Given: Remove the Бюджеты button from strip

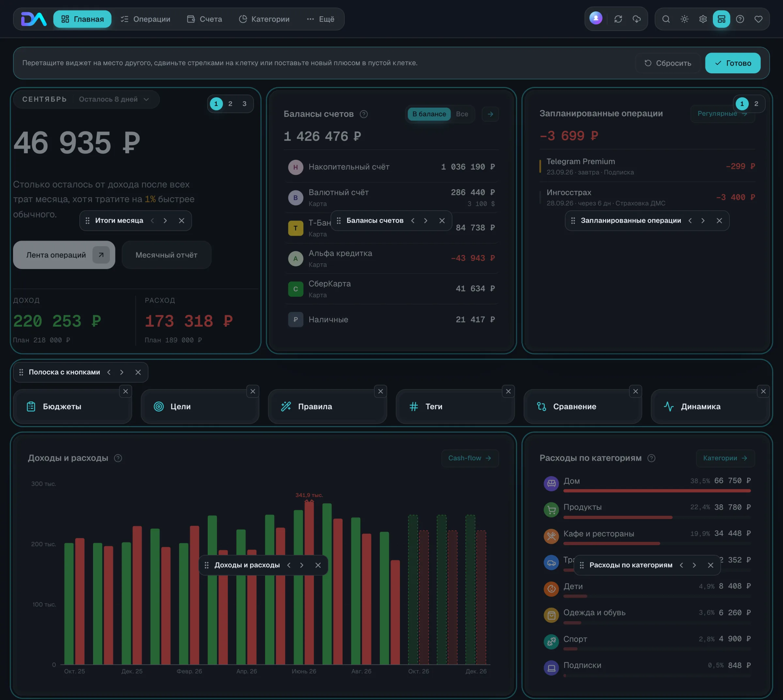Looking at the screenshot, I should [x=125, y=391].
